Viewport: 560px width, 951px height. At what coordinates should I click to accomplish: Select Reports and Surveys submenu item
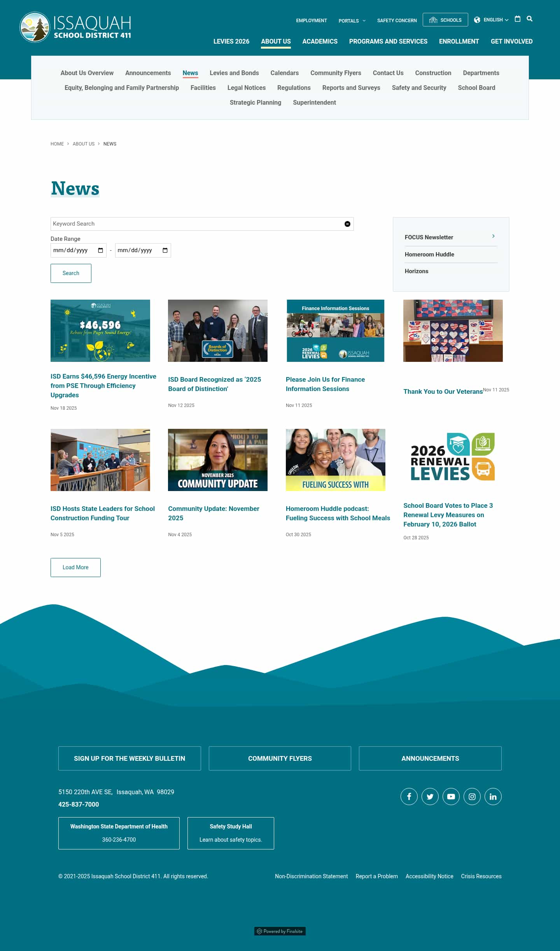pyautogui.click(x=351, y=88)
